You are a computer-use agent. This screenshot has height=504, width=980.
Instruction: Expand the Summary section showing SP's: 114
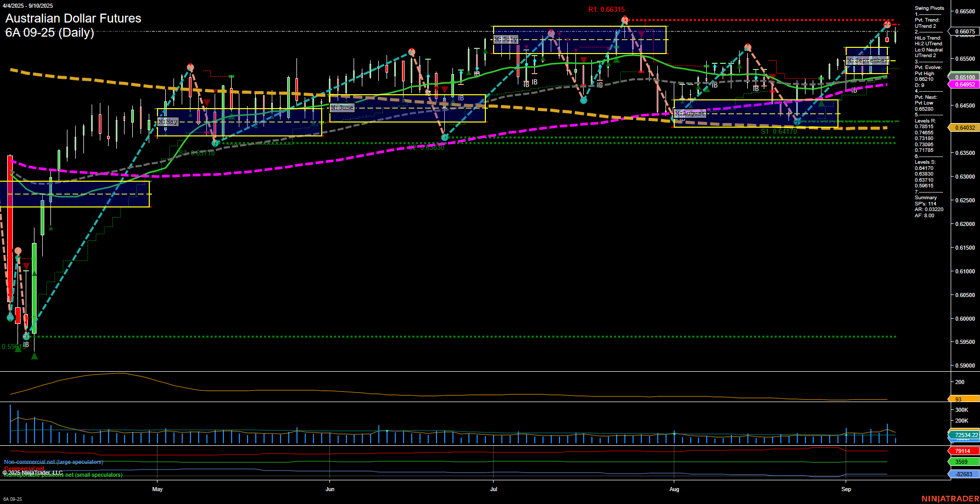(926, 198)
